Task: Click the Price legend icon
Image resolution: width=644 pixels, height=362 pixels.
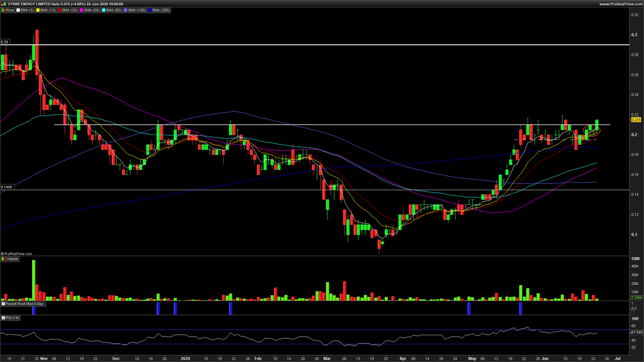Action: point(3,10)
